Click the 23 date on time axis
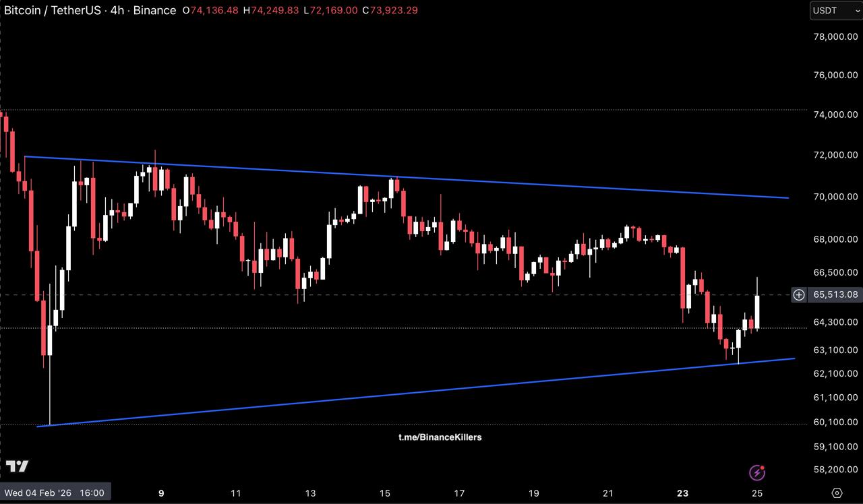The height and width of the screenshot is (504, 863). [x=683, y=493]
